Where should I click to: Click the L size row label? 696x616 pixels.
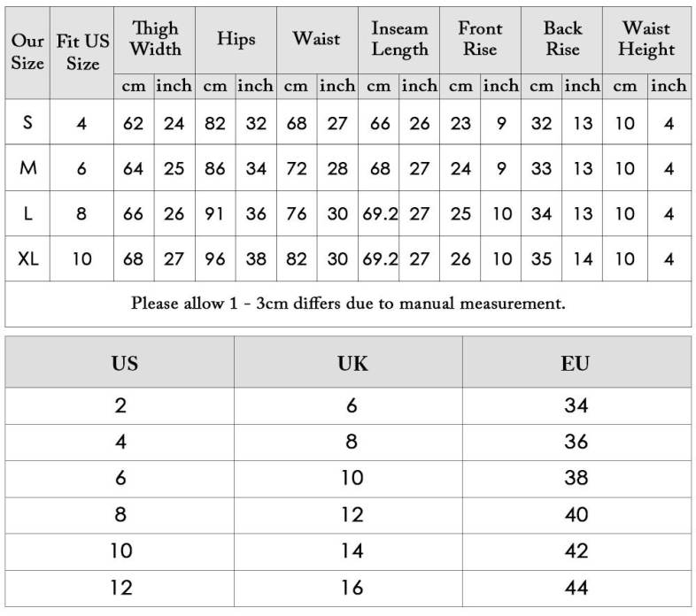pyautogui.click(x=27, y=213)
